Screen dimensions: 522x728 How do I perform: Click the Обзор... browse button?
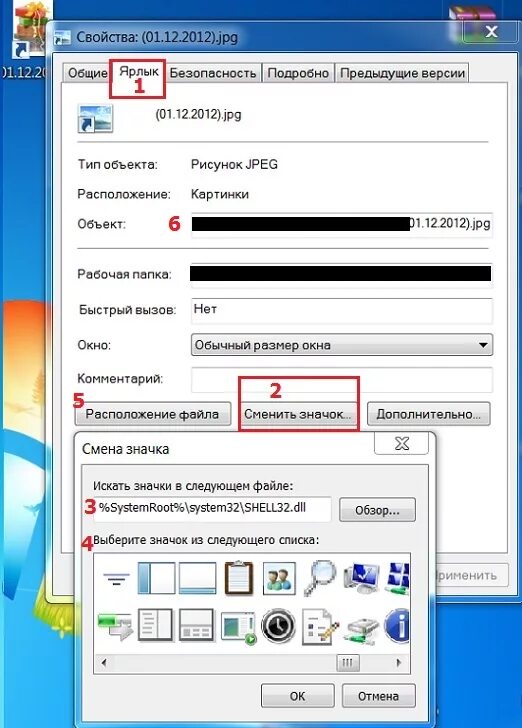pyautogui.click(x=377, y=510)
